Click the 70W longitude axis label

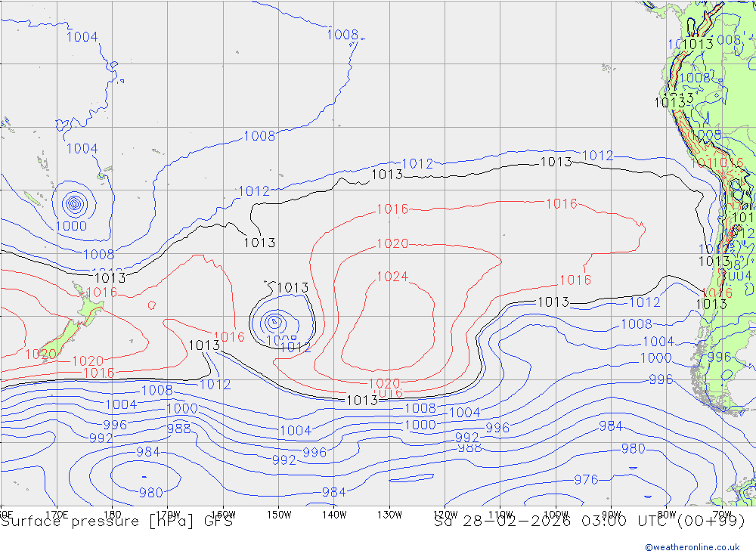pyautogui.click(x=722, y=515)
